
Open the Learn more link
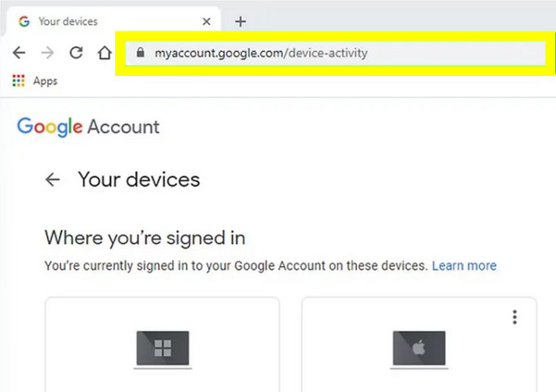pos(464,266)
